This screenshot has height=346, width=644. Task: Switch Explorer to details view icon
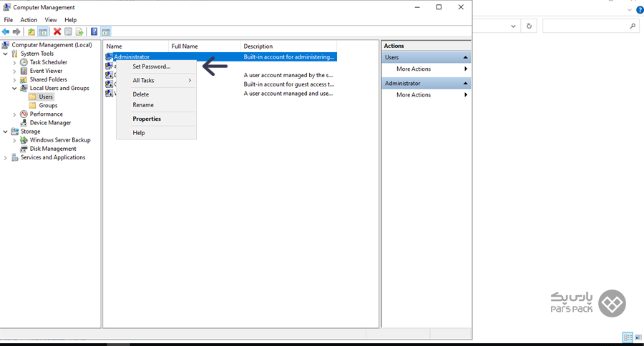[628, 337]
